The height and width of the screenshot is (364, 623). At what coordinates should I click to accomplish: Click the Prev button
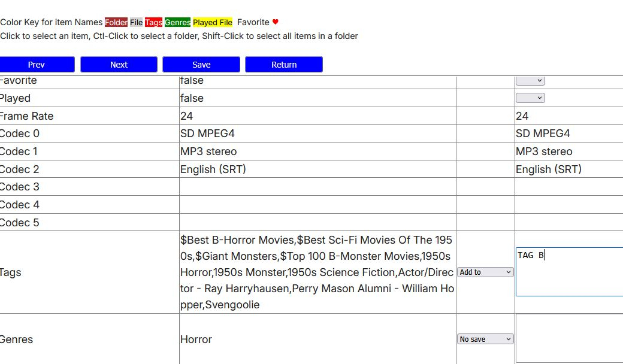coord(37,64)
